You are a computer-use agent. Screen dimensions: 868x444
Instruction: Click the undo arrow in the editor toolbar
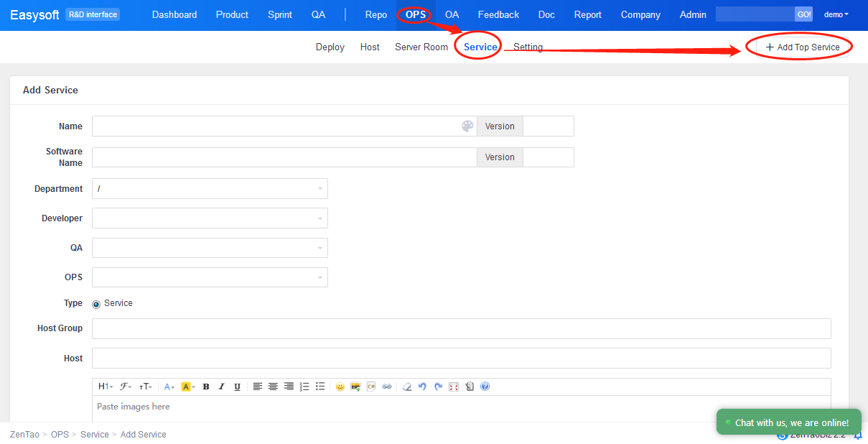point(422,387)
